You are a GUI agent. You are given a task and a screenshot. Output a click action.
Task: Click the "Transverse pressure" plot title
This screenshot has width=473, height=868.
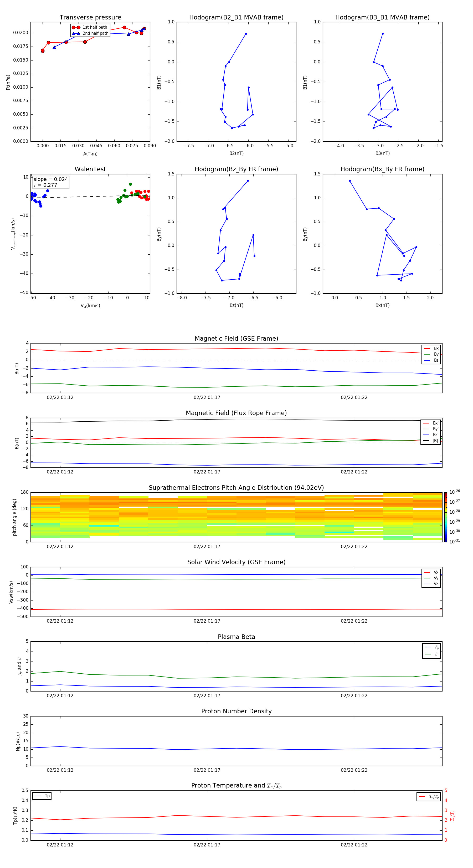(90, 17)
